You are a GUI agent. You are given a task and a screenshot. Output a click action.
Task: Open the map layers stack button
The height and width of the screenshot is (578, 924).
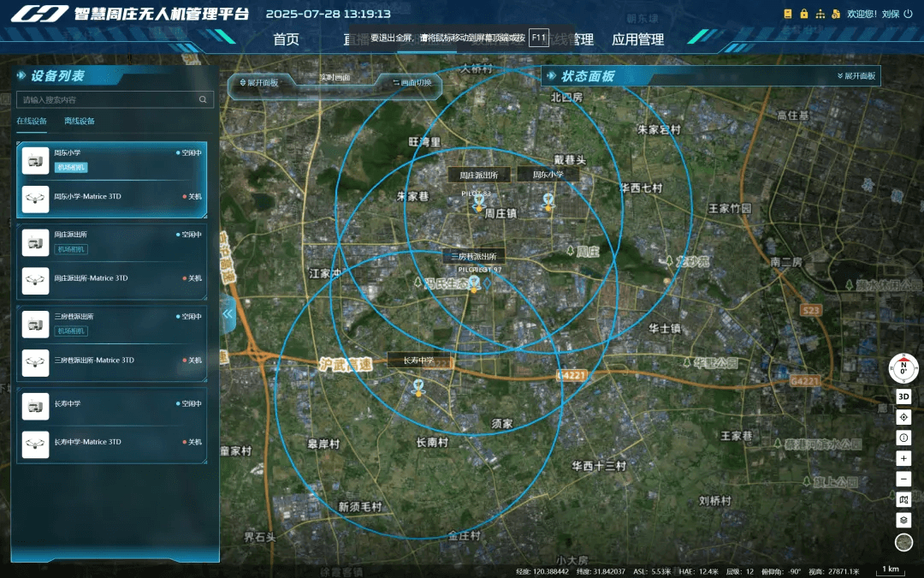(903, 521)
